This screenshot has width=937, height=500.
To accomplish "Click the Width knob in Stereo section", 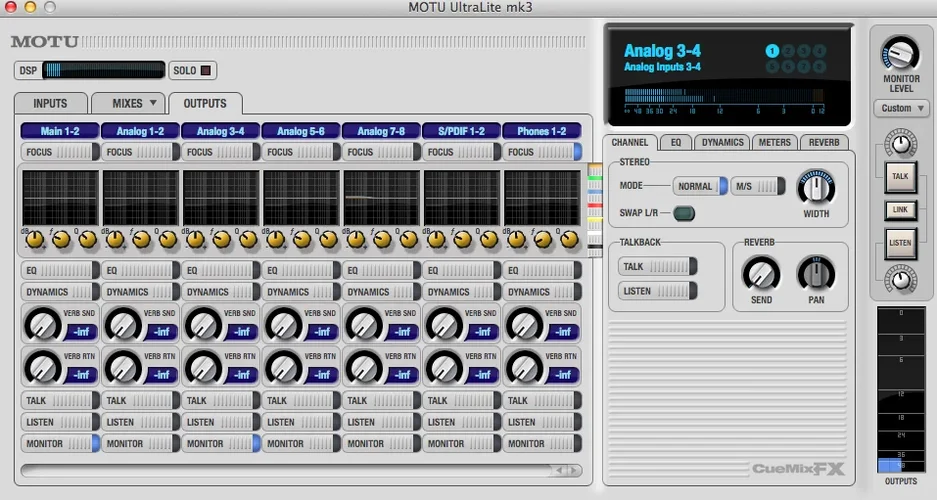I will point(815,187).
